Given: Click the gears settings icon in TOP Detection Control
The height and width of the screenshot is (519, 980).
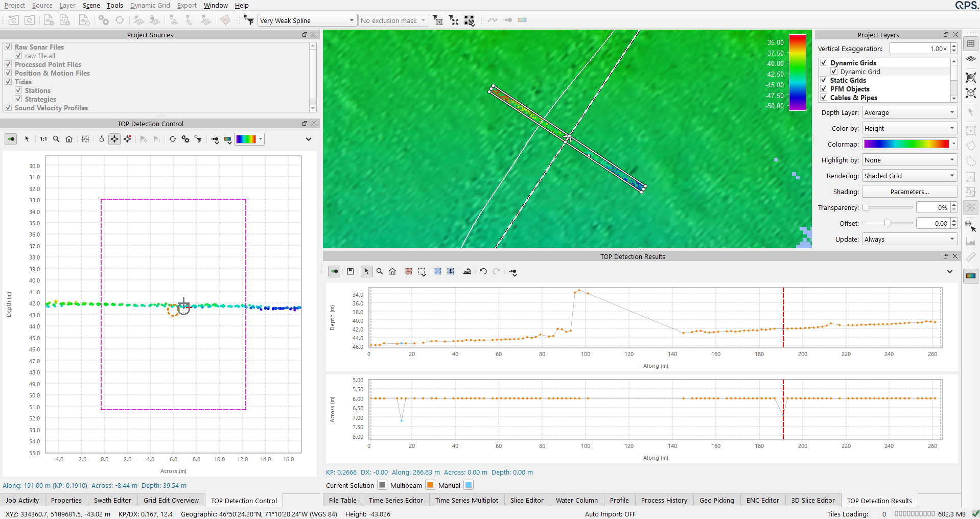Looking at the screenshot, I should pyautogui.click(x=185, y=139).
